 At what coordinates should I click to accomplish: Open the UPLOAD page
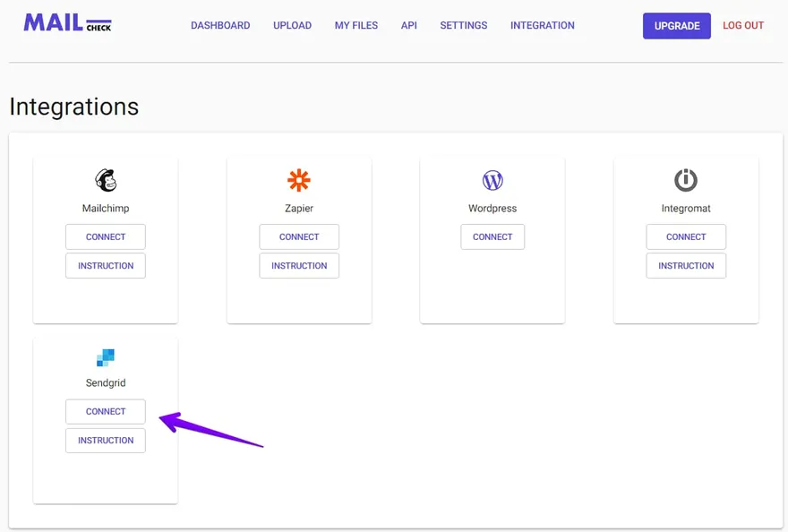[292, 25]
